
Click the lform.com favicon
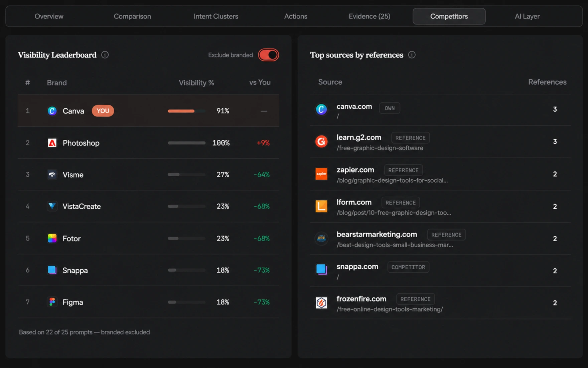[321, 206]
